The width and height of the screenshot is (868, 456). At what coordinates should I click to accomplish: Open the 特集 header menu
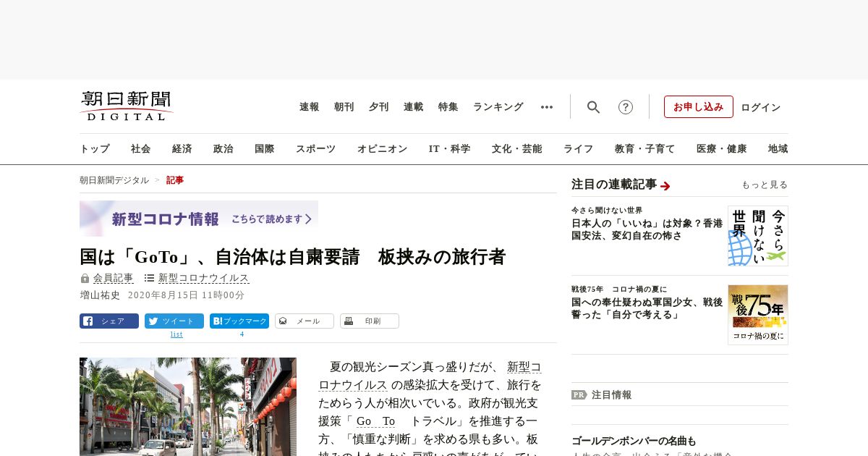tap(448, 107)
